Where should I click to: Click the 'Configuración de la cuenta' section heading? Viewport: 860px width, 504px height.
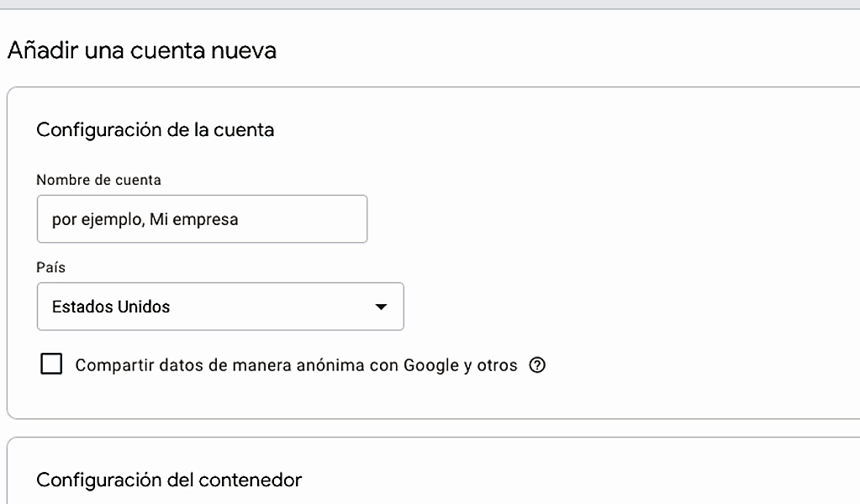[156, 130]
